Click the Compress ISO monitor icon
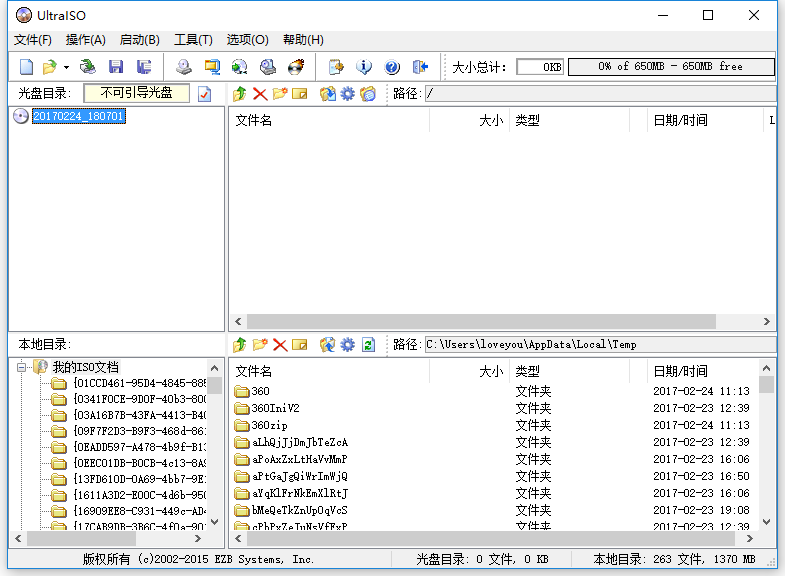 click(x=212, y=67)
